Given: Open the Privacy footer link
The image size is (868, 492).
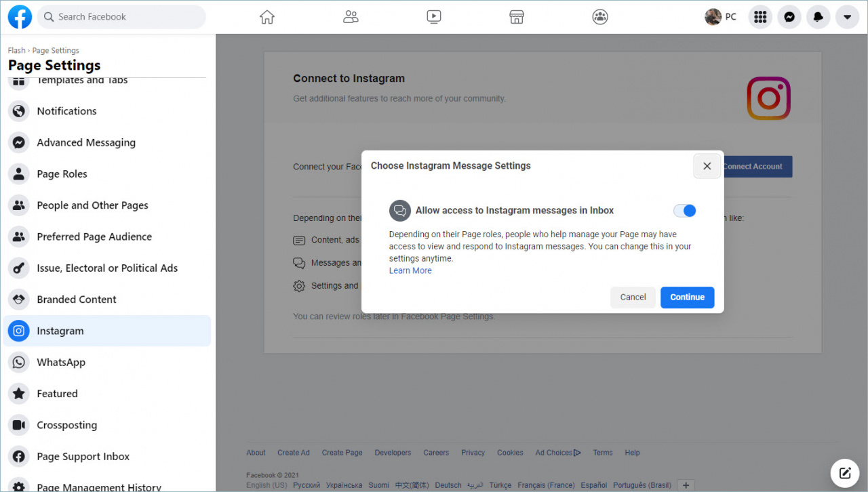Looking at the screenshot, I should (473, 453).
